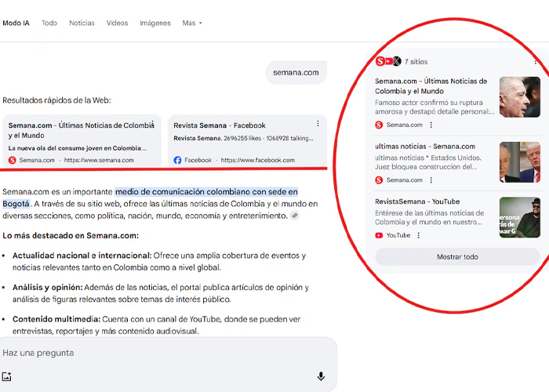The image size is (549, 392).
Task: Open three-dot menu on Revista Semana Facebook card
Action: (318, 124)
